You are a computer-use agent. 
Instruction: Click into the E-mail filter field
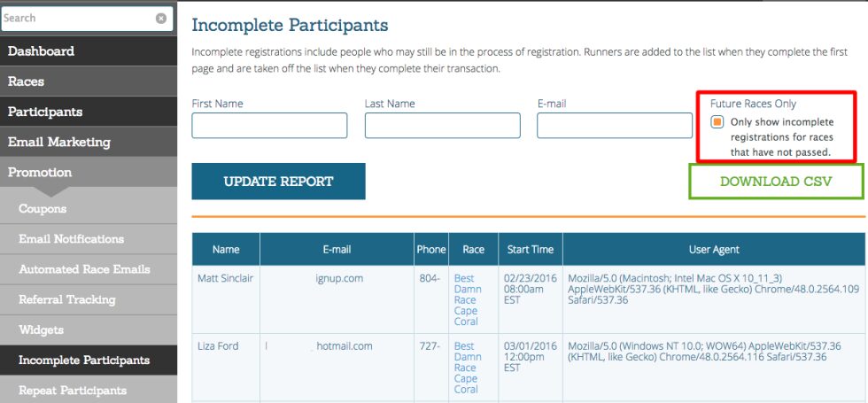click(x=615, y=126)
